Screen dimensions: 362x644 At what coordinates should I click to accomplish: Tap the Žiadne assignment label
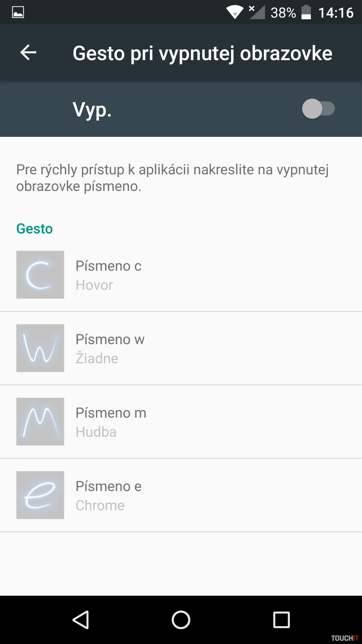click(97, 358)
